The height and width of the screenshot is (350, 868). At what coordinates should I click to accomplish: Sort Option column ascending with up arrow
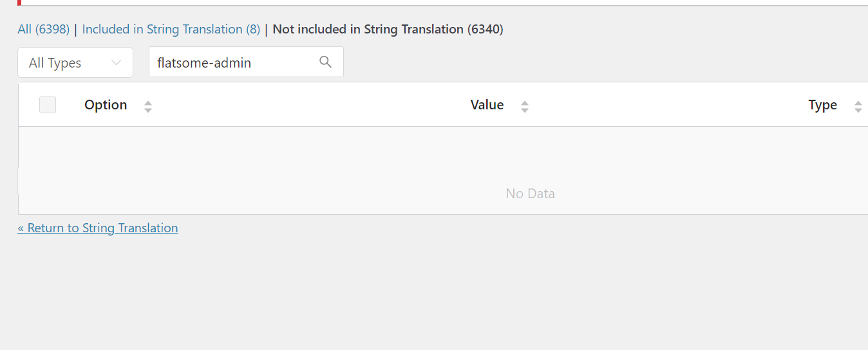(x=148, y=102)
